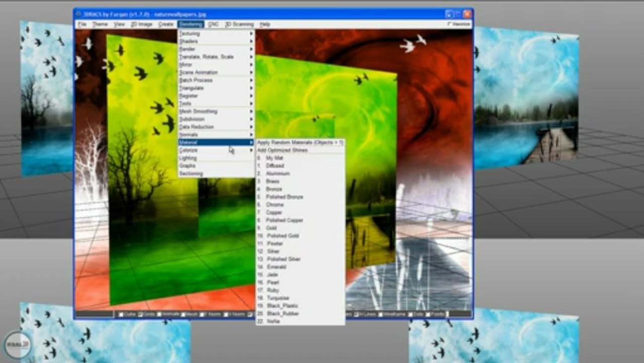The height and width of the screenshot is (363, 644).
Task: Select material 4 Bronze
Action: tap(300, 189)
